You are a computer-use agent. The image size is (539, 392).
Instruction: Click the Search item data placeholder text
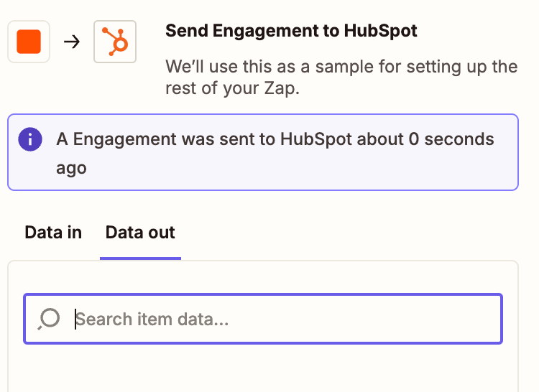[152, 319]
